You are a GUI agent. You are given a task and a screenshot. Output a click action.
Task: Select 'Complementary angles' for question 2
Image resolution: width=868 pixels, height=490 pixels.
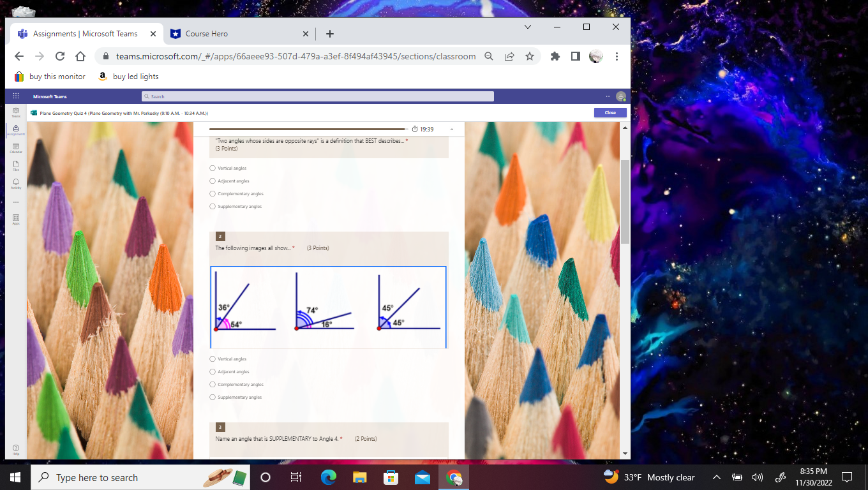click(212, 384)
